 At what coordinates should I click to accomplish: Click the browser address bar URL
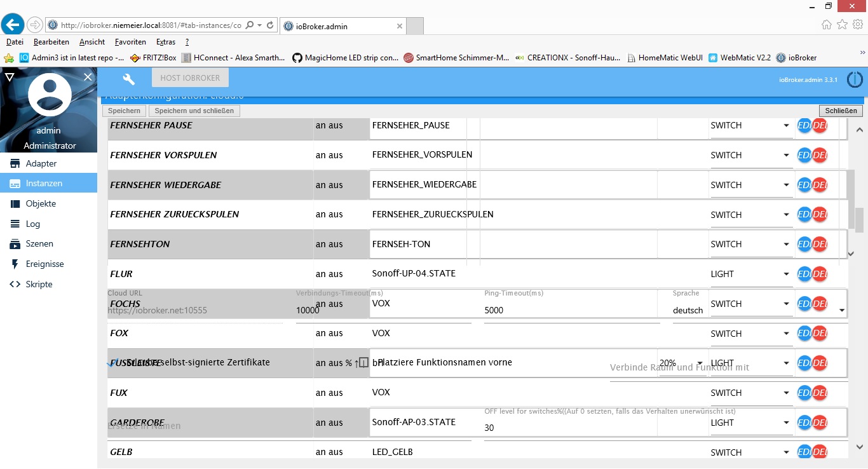tap(151, 25)
